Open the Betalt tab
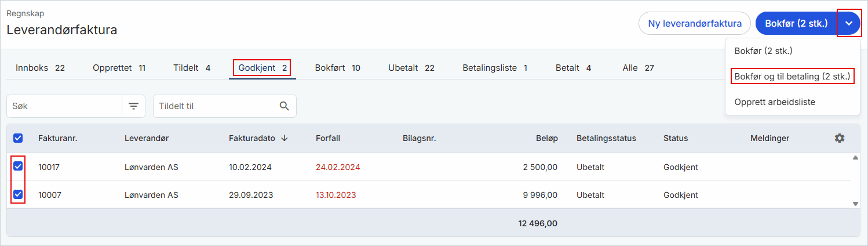 click(x=573, y=68)
